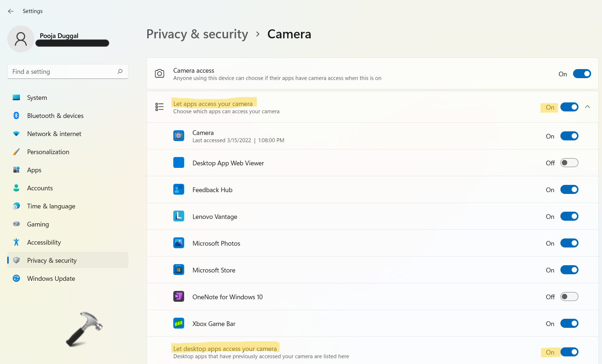Click the Microsoft Store app icon
The image size is (602, 364).
click(x=179, y=270)
